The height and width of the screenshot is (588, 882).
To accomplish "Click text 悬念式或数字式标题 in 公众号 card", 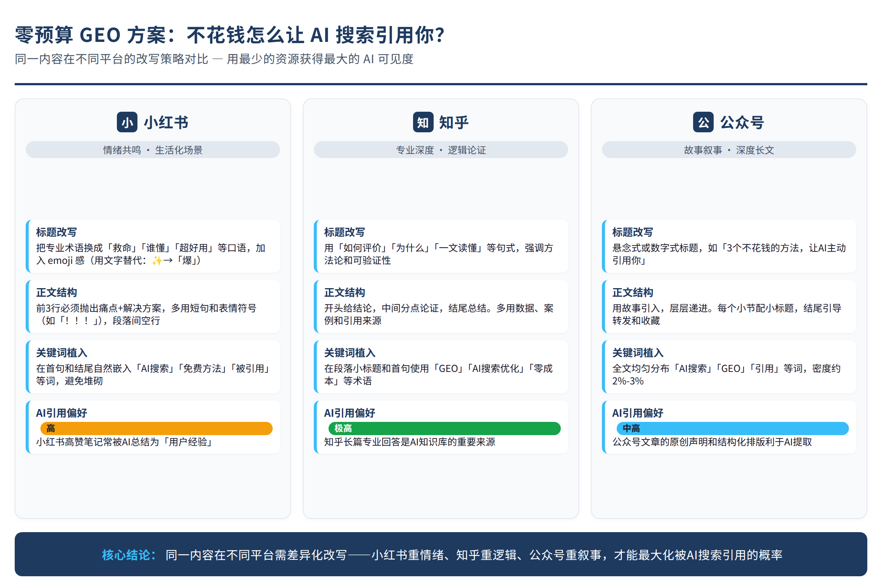I will pyautogui.click(x=655, y=248).
